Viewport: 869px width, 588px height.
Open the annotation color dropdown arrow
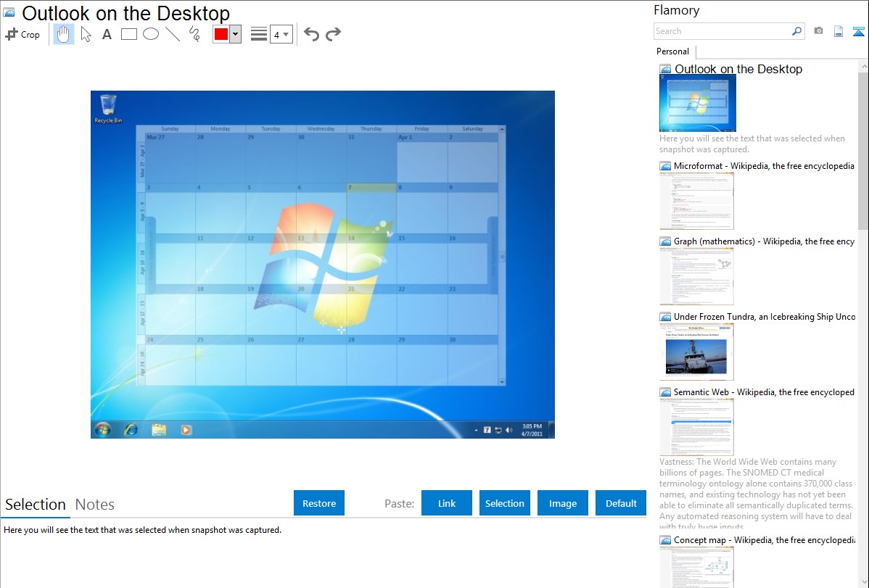coord(236,34)
